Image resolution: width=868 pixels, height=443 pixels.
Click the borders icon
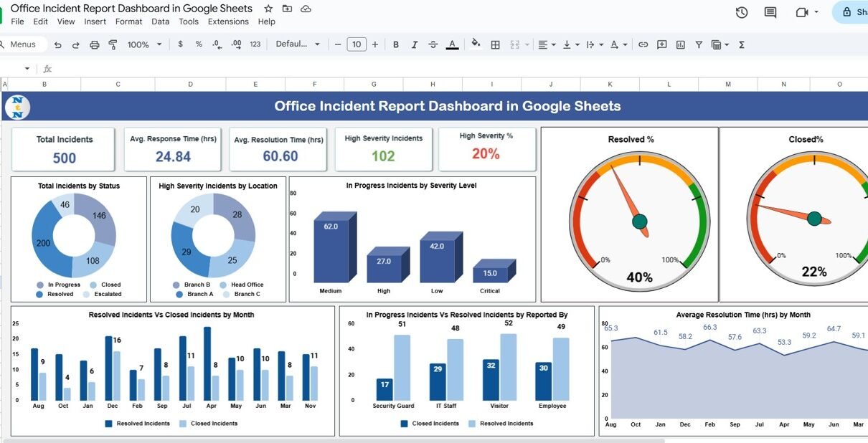click(495, 44)
